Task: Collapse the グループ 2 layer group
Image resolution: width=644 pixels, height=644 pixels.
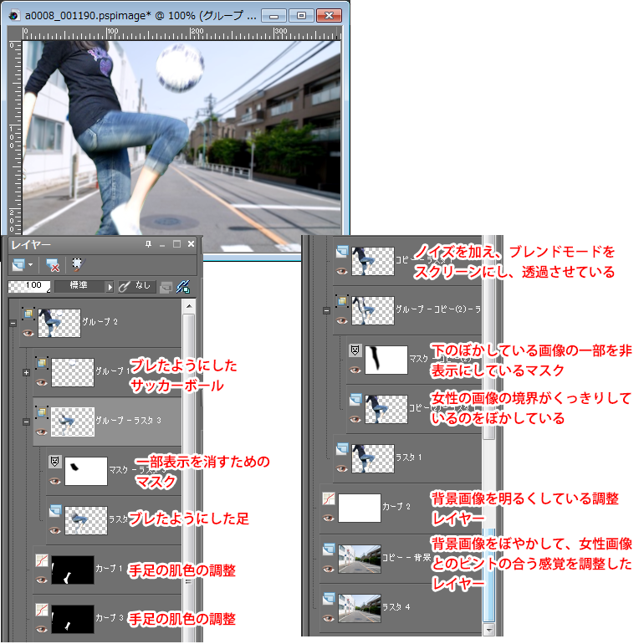Action: click(x=13, y=324)
